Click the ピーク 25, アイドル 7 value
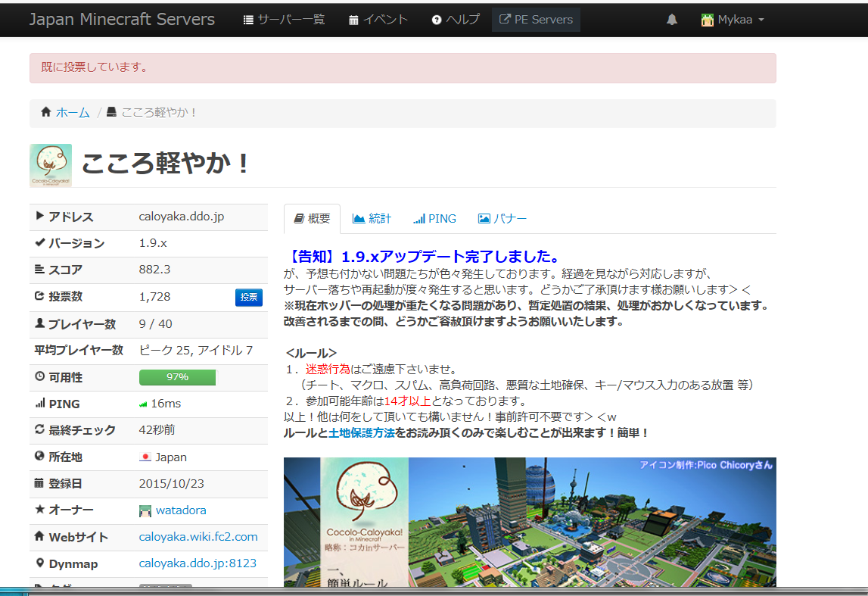Screen dimensions: 868x596 point(196,351)
